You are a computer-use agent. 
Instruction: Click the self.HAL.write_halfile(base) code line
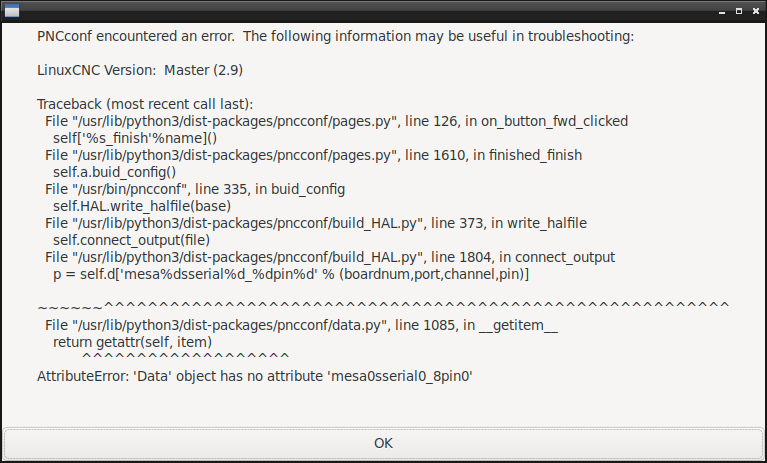pyautogui.click(x=142, y=206)
